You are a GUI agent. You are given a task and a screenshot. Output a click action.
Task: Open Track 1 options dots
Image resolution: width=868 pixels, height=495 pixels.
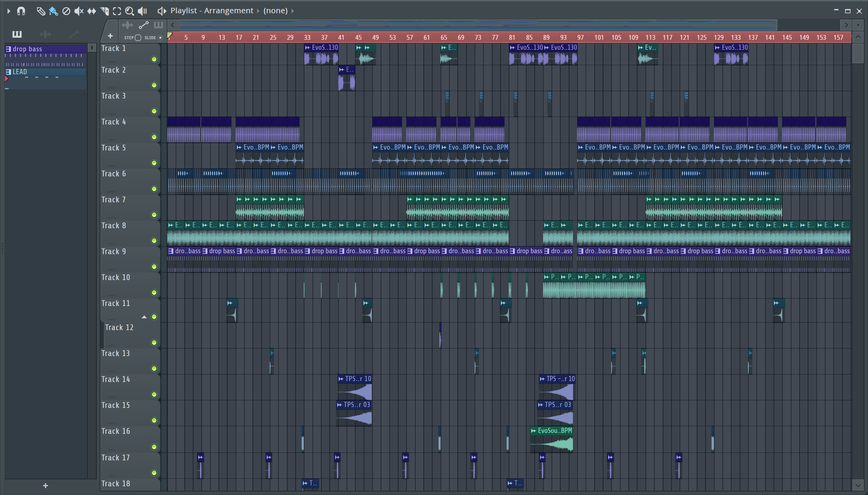pyautogui.click(x=112, y=62)
